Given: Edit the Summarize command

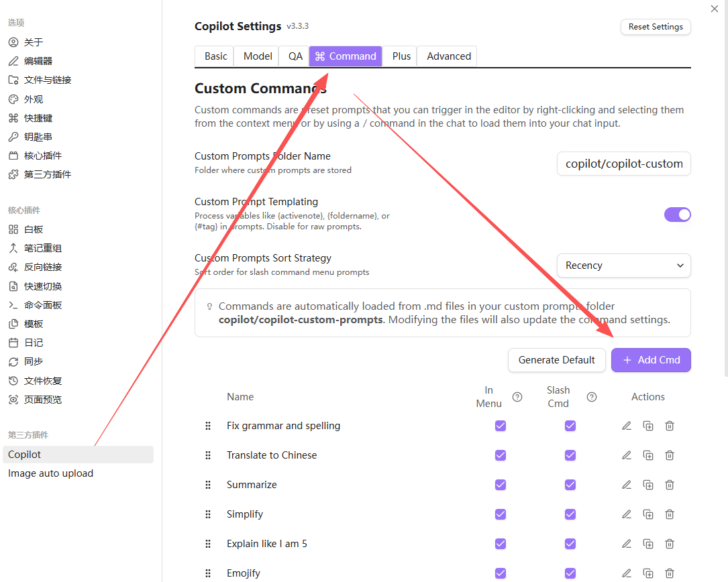Looking at the screenshot, I should [x=626, y=485].
